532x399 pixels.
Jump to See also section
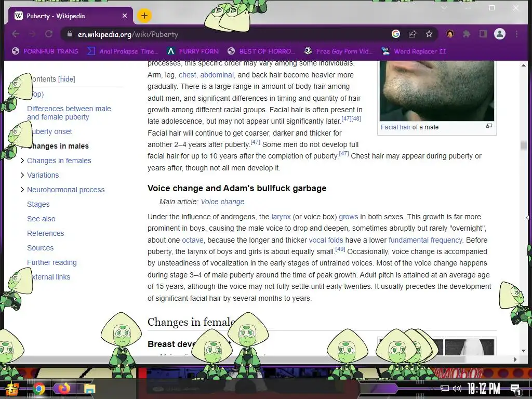click(41, 219)
